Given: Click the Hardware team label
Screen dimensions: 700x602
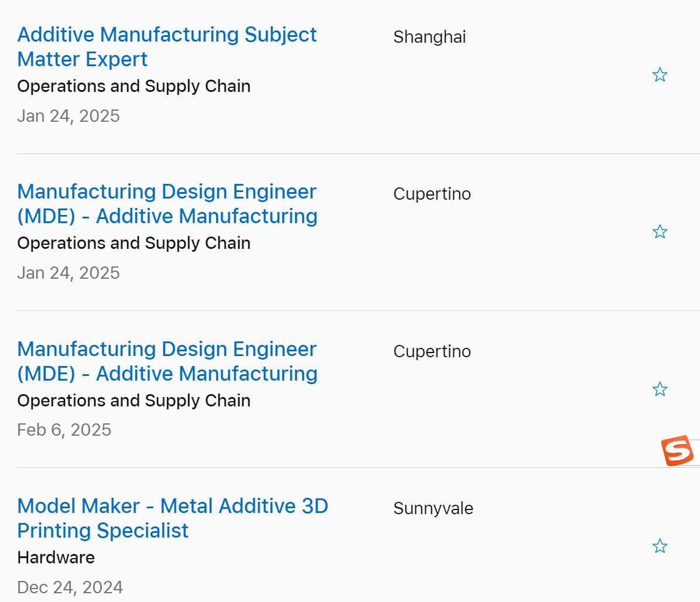Looking at the screenshot, I should [56, 557].
